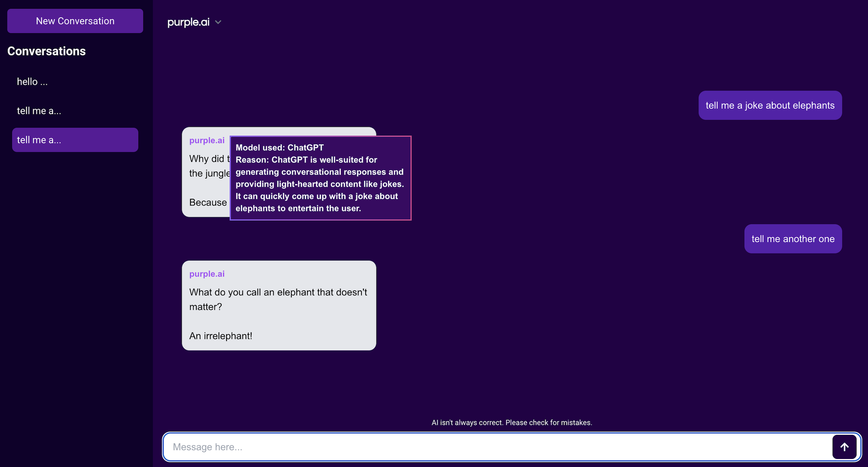Click purple.ai label on first response
Screen dimensions: 868x467
207,141
